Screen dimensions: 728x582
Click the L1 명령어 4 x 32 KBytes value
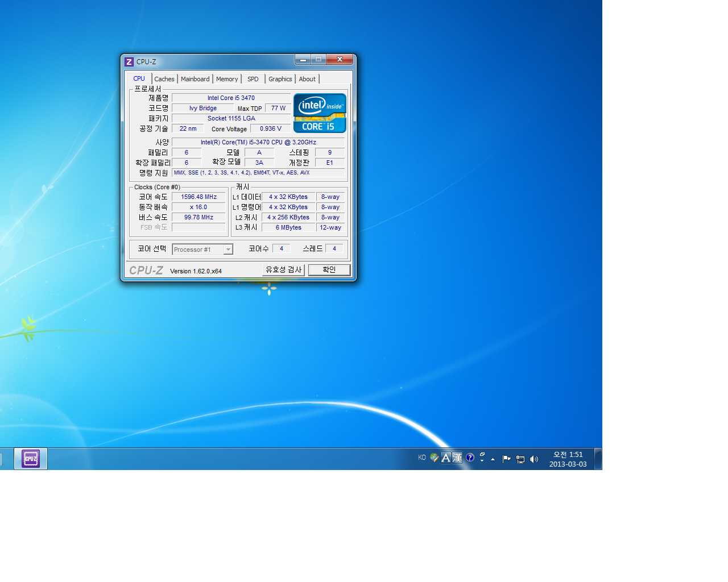coord(288,207)
